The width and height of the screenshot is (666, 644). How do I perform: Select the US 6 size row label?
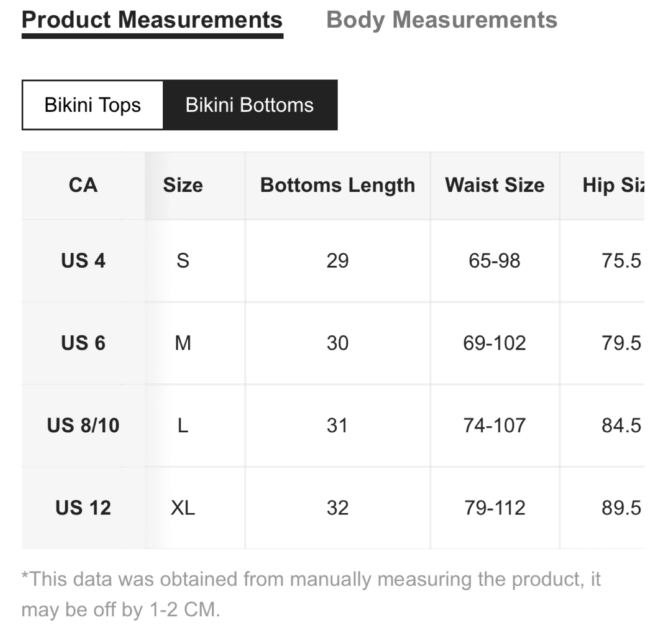[83, 343]
